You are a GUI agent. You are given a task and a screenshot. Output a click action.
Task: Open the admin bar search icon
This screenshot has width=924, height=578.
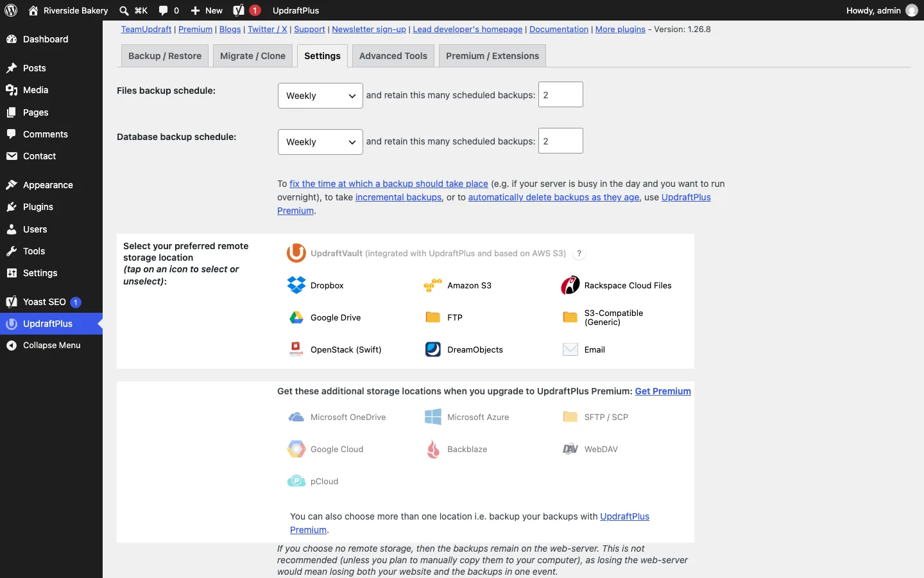coord(124,10)
